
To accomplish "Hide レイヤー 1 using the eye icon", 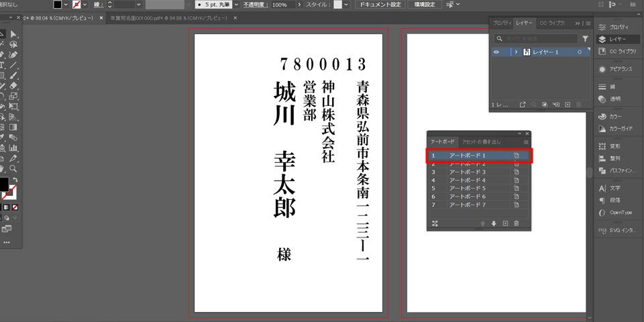I will (497, 52).
